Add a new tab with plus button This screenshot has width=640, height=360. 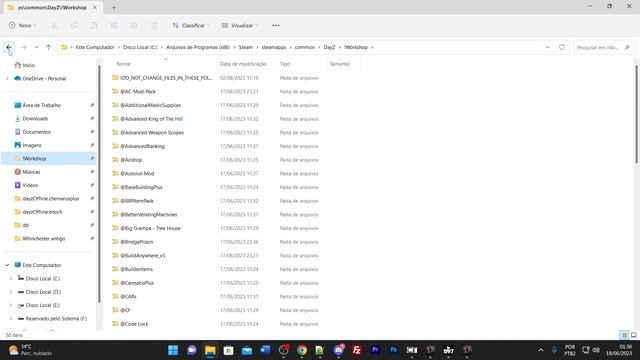[x=114, y=7]
